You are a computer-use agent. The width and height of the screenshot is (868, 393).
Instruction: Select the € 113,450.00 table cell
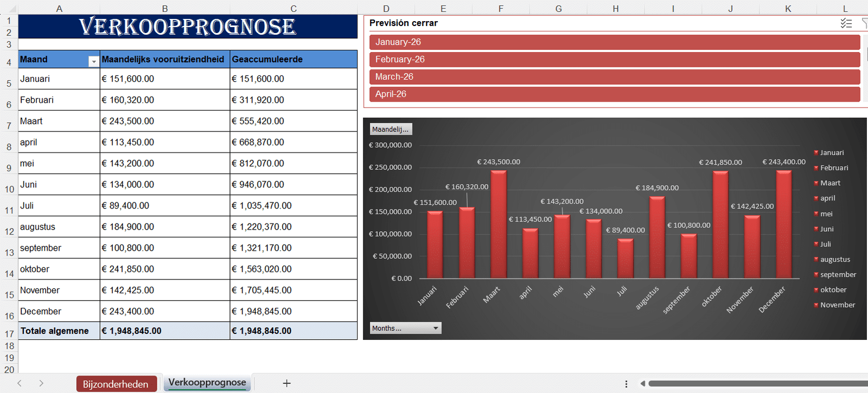click(x=165, y=142)
